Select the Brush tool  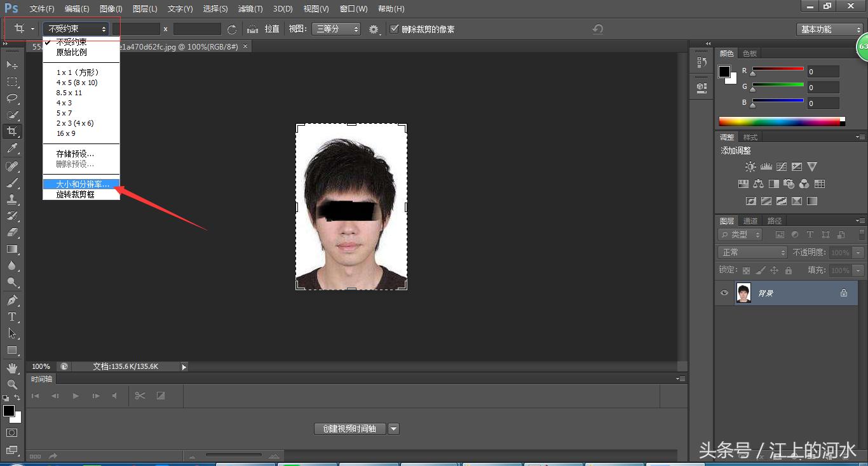(12, 183)
